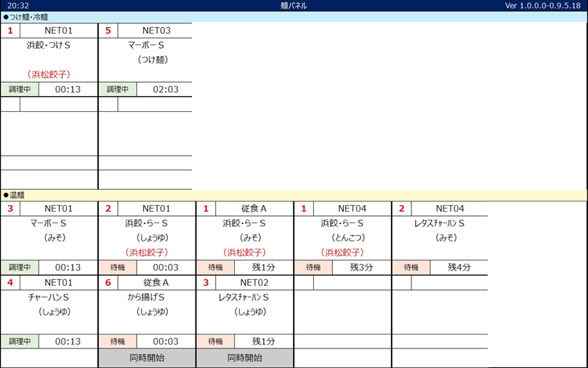Click order number 6 on 従食A card
This screenshot has height=368, width=588.
108,282
